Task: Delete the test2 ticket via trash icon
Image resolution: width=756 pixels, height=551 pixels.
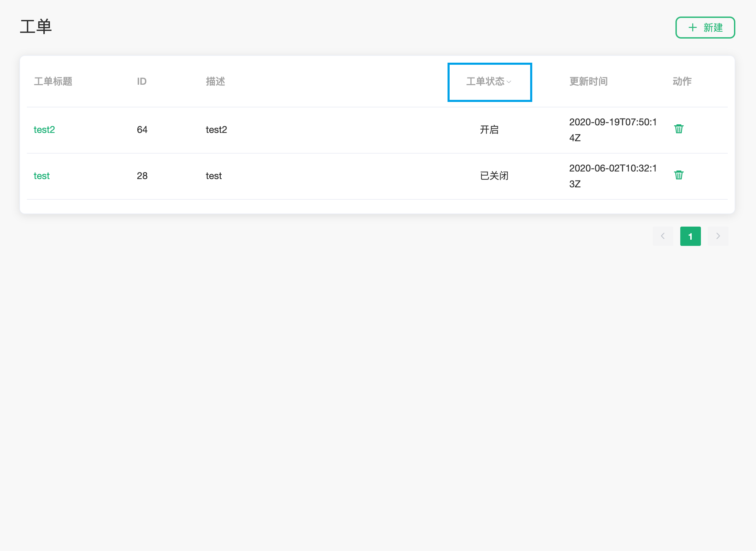Action: tap(679, 129)
